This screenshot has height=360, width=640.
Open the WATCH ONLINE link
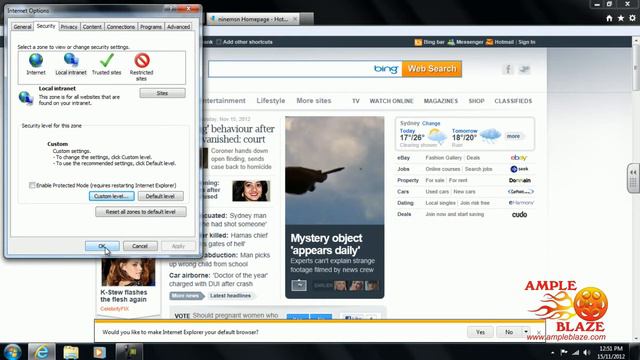coord(391,101)
